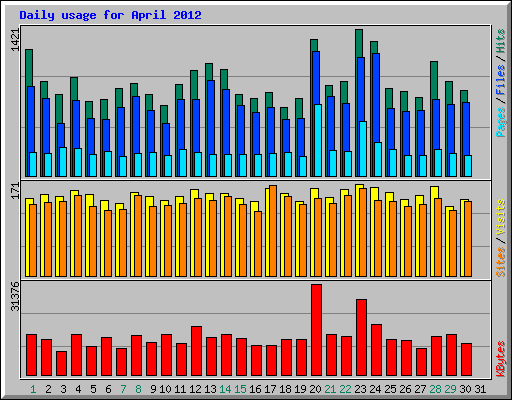Click day label 9 on the x-axis
The image size is (512, 400).
click(153, 389)
